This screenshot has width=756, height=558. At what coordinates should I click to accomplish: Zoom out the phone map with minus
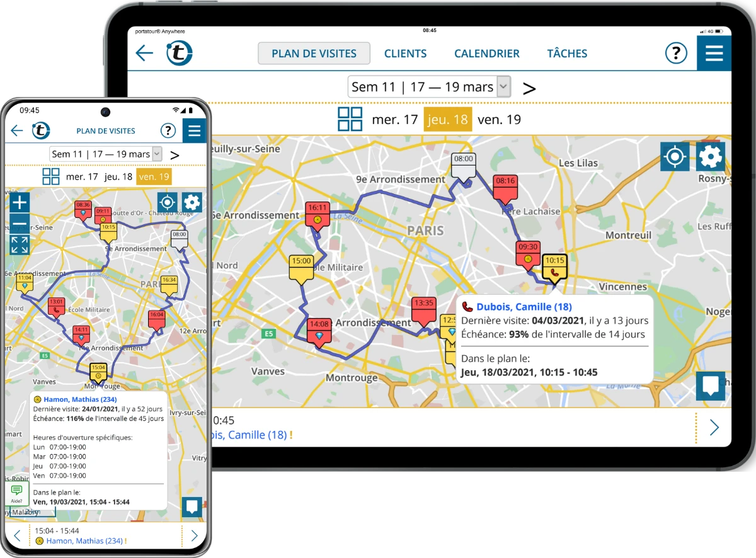click(20, 224)
